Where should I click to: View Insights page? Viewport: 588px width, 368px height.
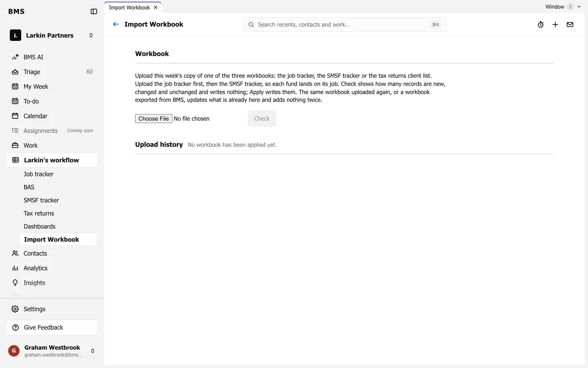tap(52, 283)
